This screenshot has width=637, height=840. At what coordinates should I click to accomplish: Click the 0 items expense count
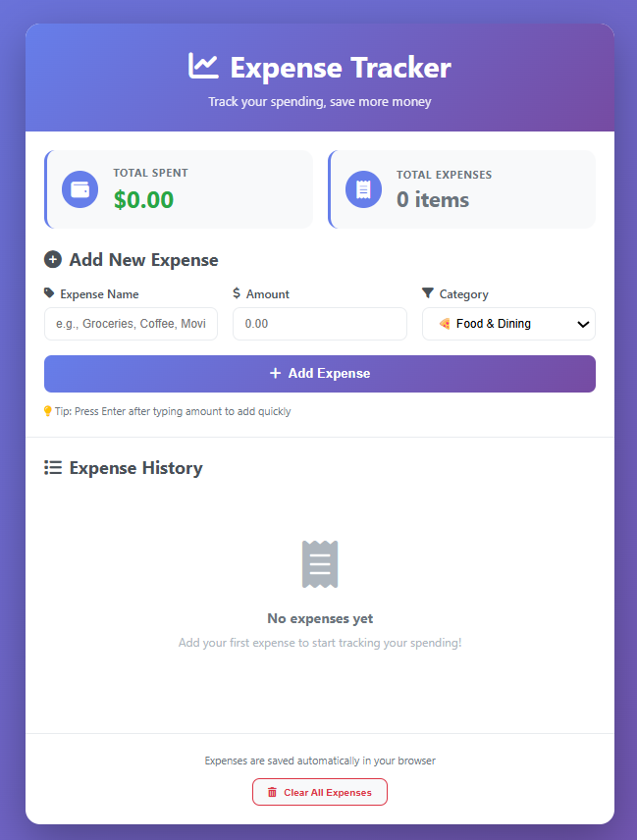point(433,200)
